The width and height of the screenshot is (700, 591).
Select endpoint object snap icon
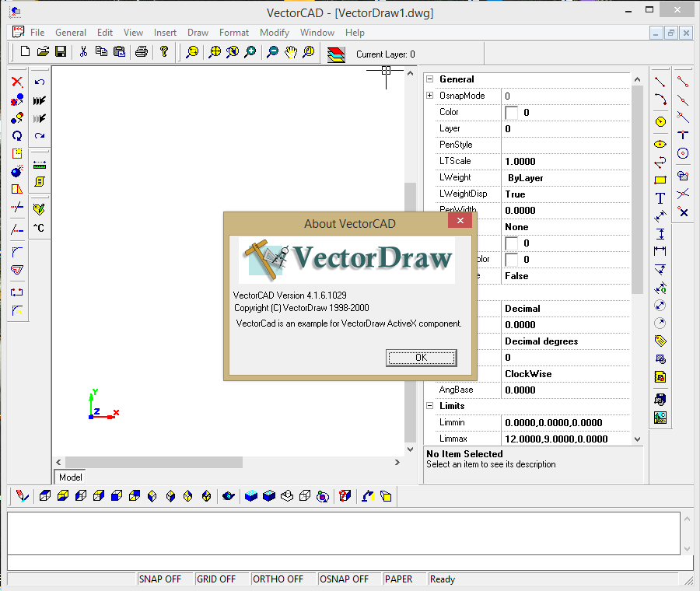683,82
